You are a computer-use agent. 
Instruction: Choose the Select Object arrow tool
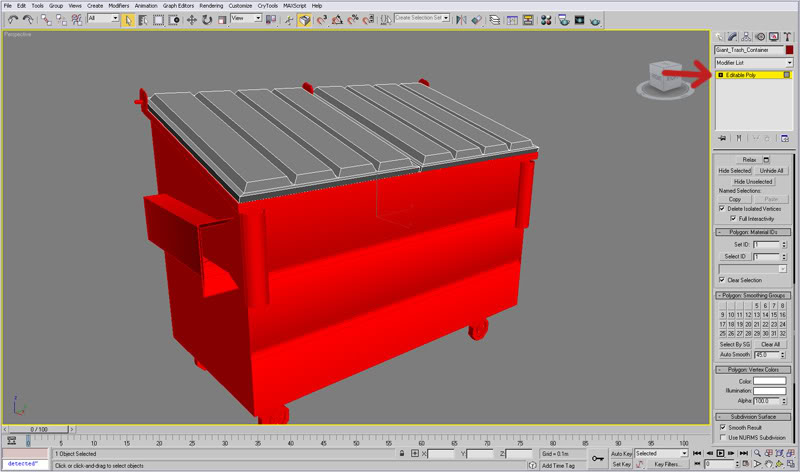click(128, 20)
